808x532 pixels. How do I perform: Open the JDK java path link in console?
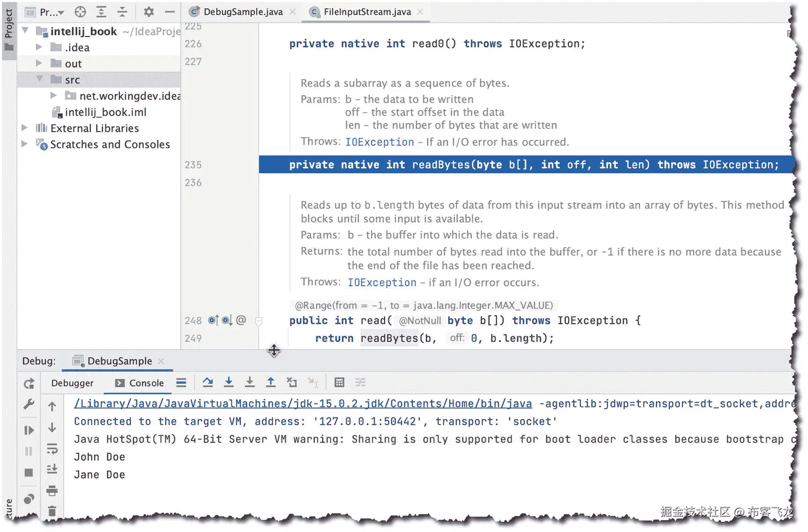coord(303,404)
